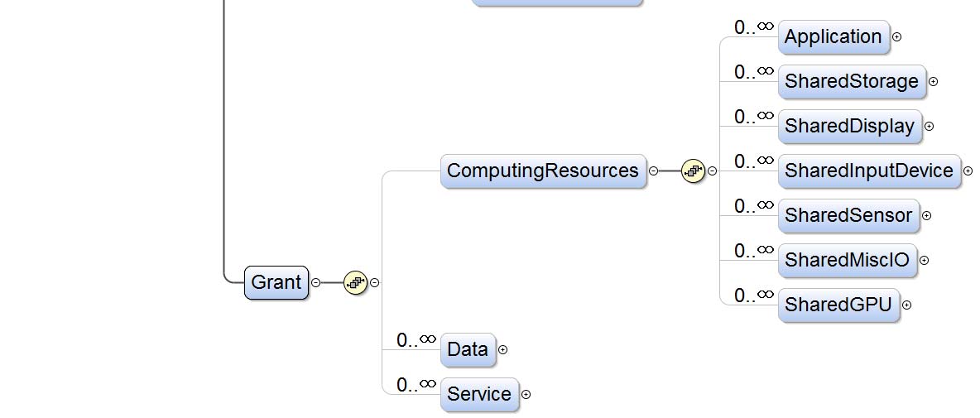Expand the SharedInputDevice element
Image resolution: width=980 pixels, height=418 pixels.
point(968,171)
